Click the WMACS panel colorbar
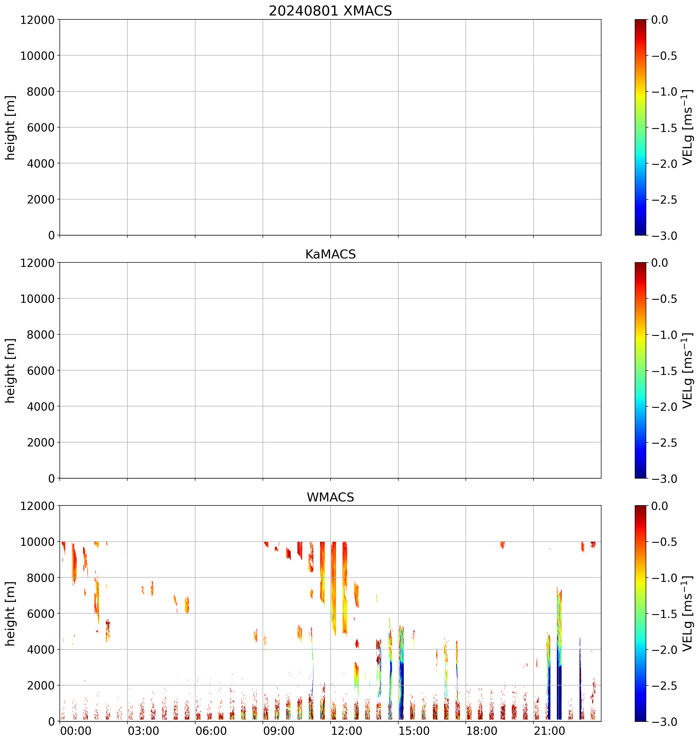The image size is (700, 742). click(640, 613)
